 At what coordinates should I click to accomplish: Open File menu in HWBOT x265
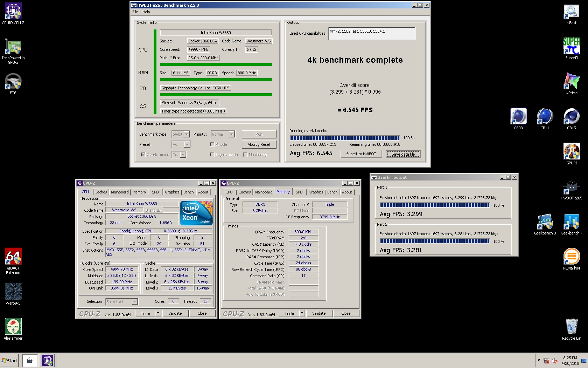135,12
